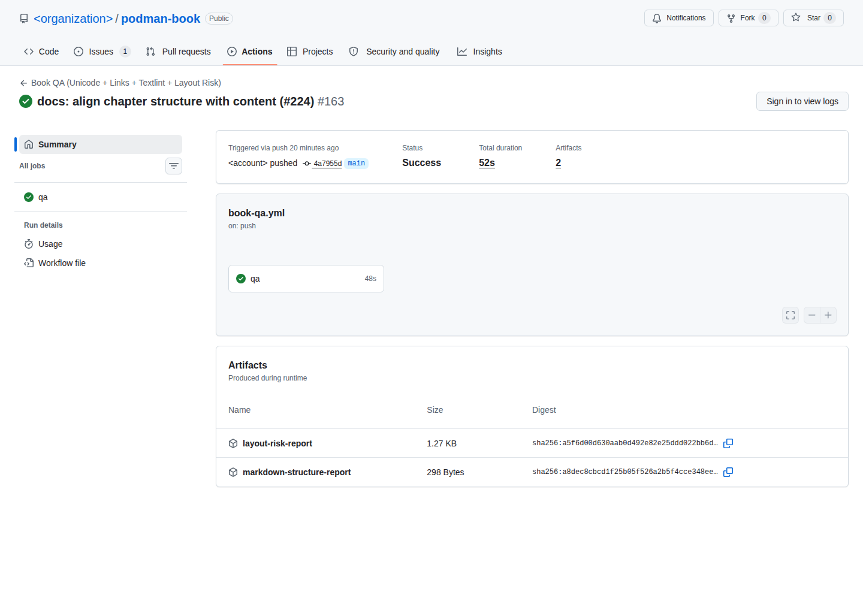863x616 pixels.
Task: Star the podman-book repository
Action: tap(813, 18)
